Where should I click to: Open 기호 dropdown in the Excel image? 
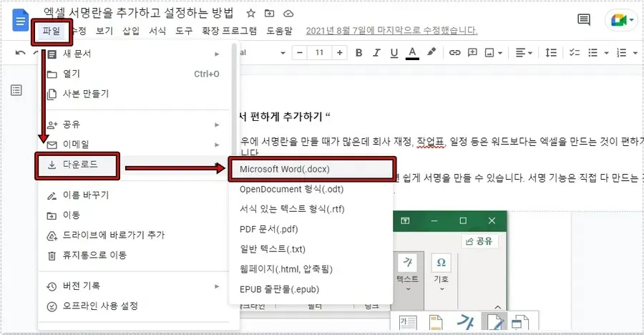pos(441,272)
